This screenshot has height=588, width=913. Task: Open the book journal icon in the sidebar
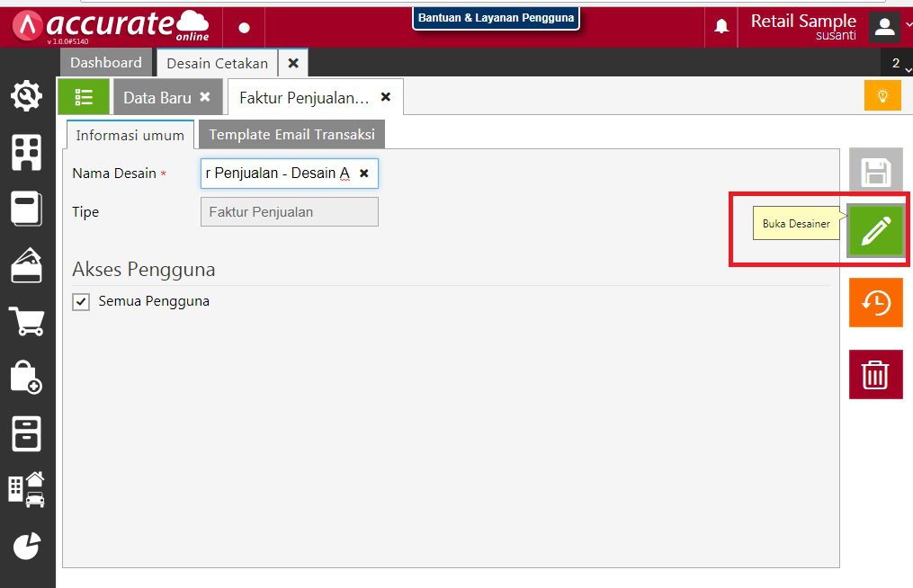pos(27,209)
